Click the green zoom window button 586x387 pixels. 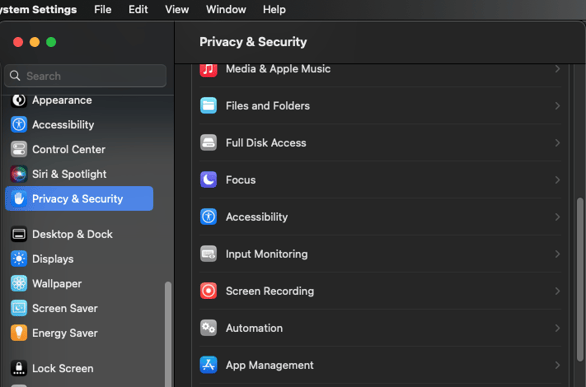(x=51, y=42)
